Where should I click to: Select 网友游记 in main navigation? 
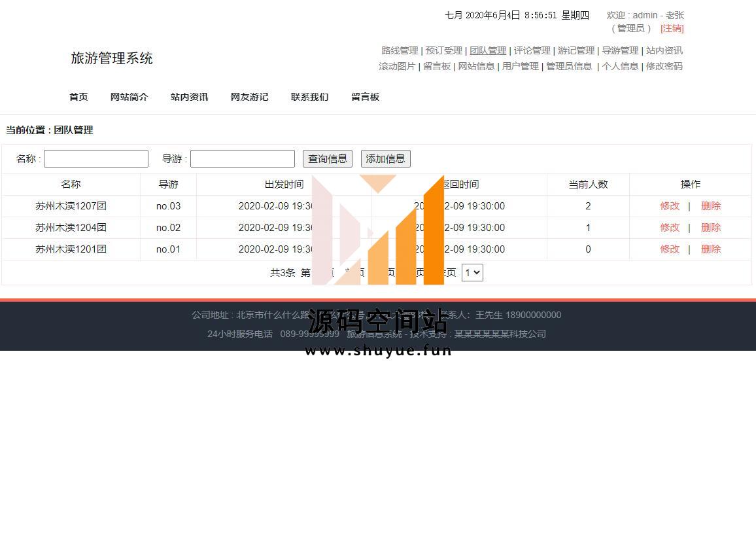pyautogui.click(x=249, y=97)
